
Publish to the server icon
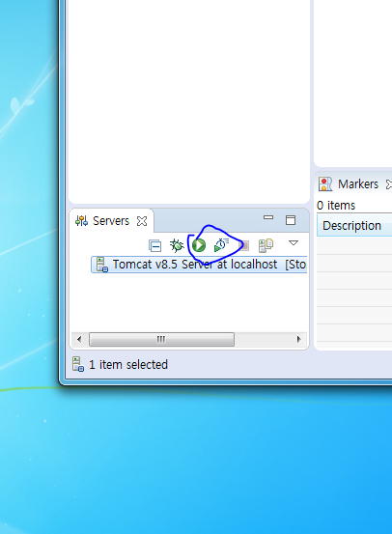(x=266, y=245)
